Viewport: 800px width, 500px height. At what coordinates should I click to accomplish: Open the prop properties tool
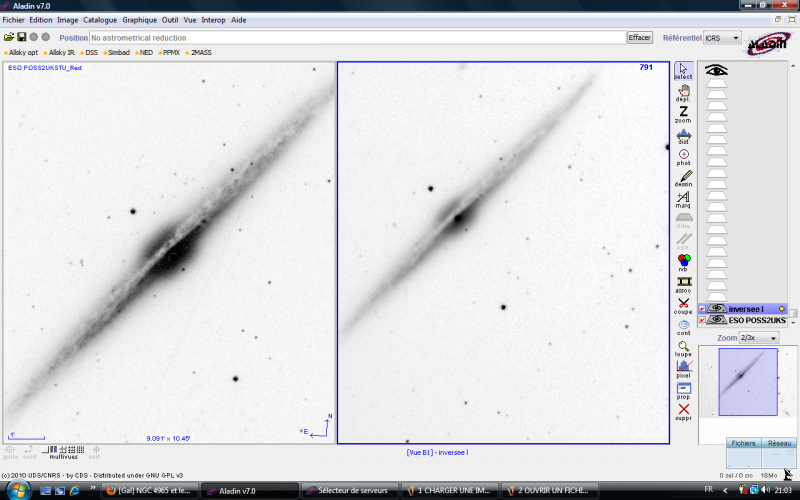point(684,391)
